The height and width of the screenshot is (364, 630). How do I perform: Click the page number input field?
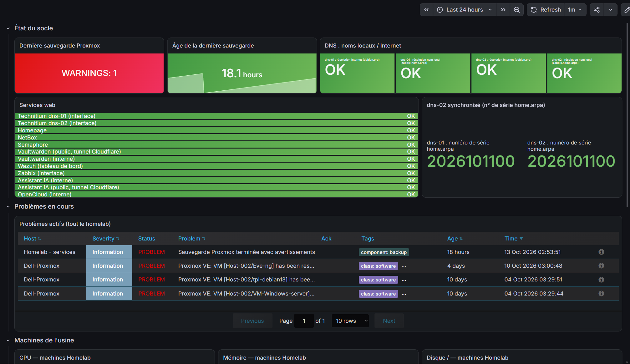coord(304,321)
